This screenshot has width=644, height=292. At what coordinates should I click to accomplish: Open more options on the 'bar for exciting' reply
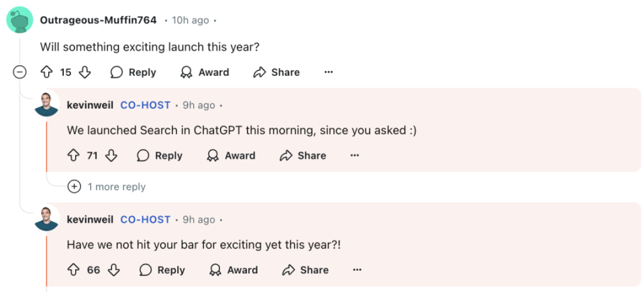pyautogui.click(x=358, y=270)
